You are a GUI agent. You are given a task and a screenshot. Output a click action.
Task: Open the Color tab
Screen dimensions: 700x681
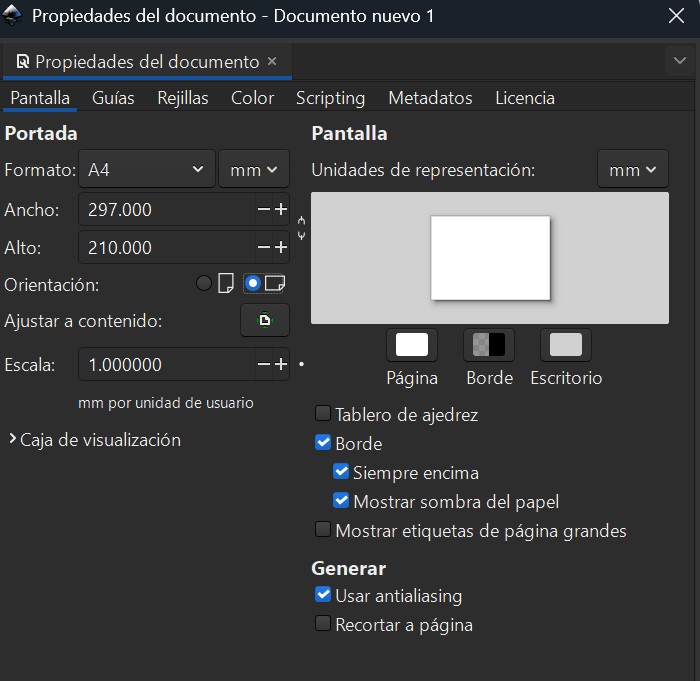click(252, 98)
